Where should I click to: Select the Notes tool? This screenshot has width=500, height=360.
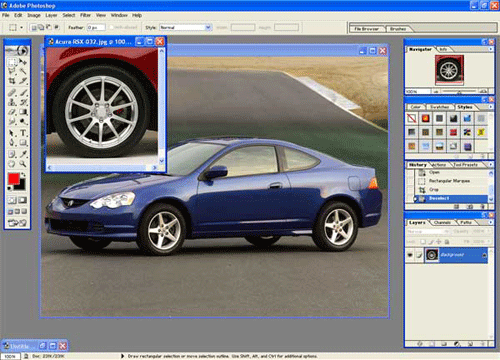(12, 154)
